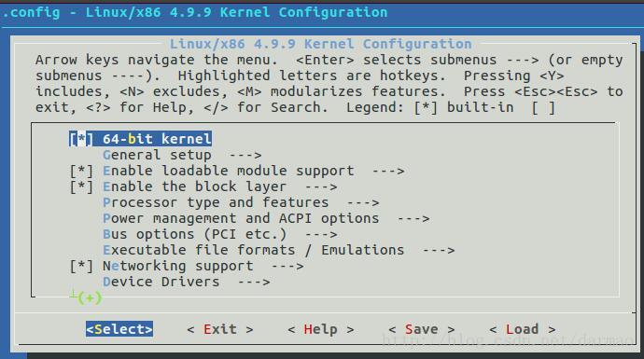Load an alternate configuration file
Screen dimensions: 644x359
point(523,329)
